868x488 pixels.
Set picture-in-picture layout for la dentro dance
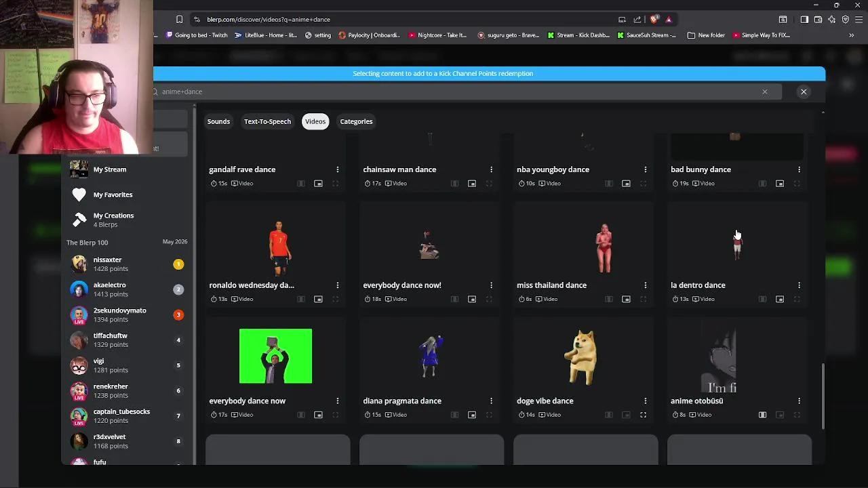click(x=780, y=299)
